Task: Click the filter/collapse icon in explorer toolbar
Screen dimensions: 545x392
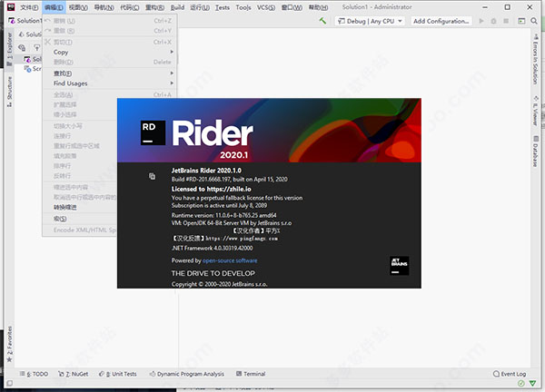Action: [x=36, y=47]
